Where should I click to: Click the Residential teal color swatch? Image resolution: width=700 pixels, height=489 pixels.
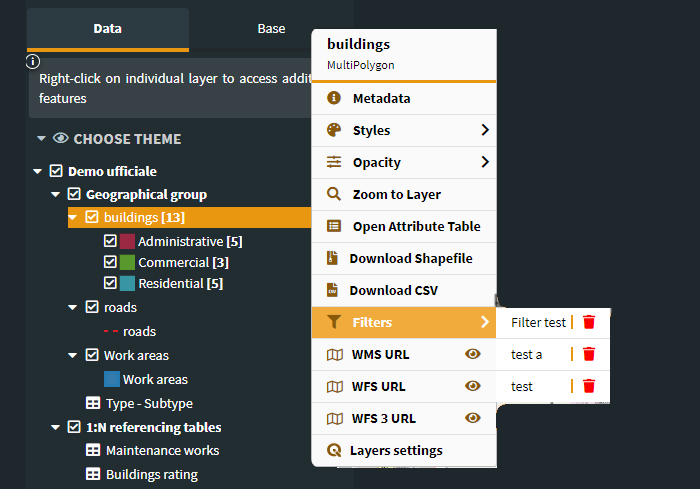click(x=127, y=283)
